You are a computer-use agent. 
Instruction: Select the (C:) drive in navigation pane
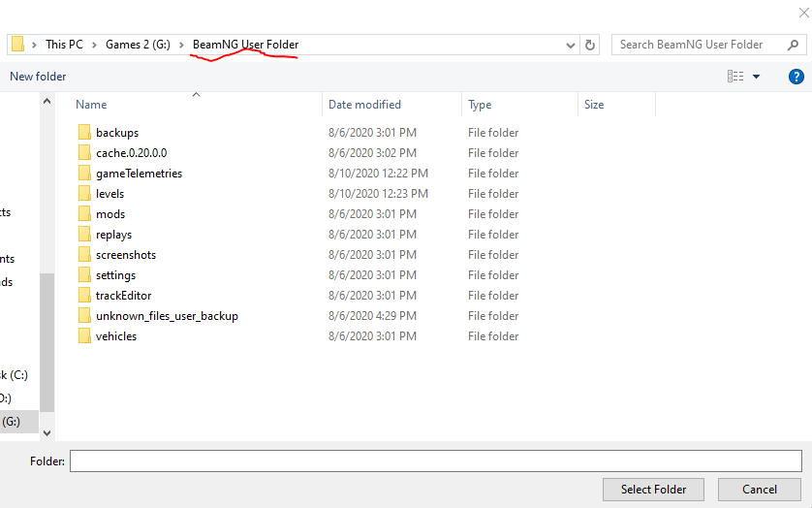(x=14, y=375)
